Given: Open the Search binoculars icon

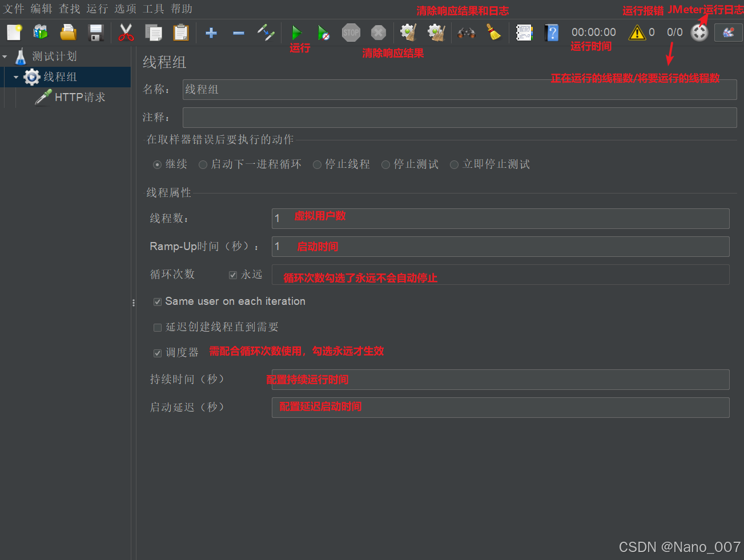Looking at the screenshot, I should (466, 33).
